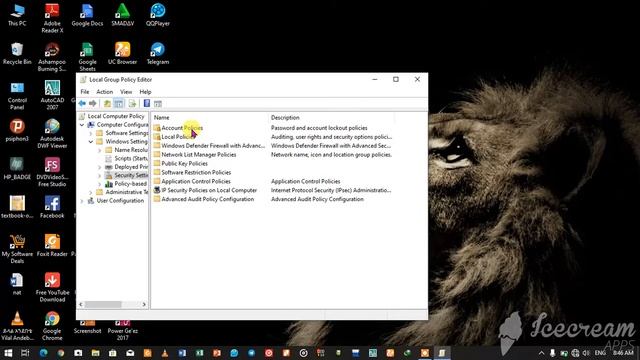This screenshot has height=360, width=640.
Task: Click This PC desktop icon
Action: pyautogui.click(x=17, y=15)
